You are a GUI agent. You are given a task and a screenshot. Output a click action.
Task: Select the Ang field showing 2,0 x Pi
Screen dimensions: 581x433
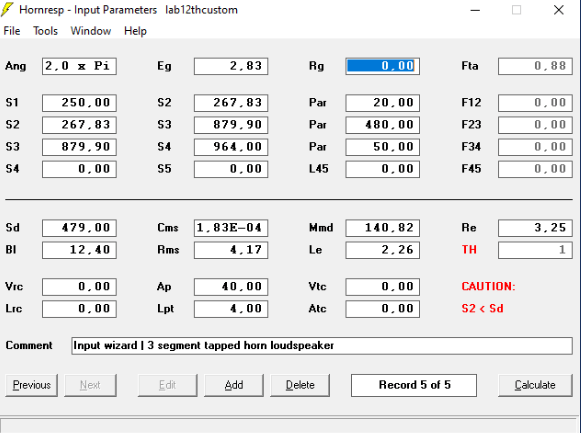[79, 66]
